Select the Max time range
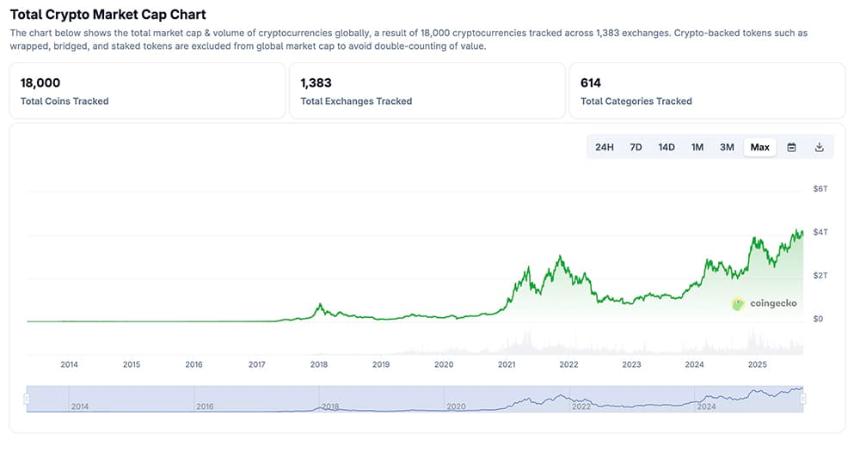 coord(760,147)
